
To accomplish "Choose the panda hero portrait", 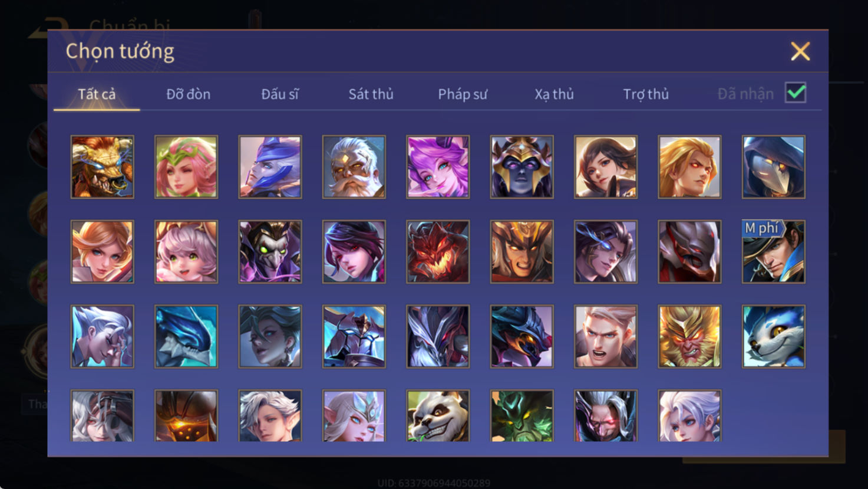I will coord(438,416).
